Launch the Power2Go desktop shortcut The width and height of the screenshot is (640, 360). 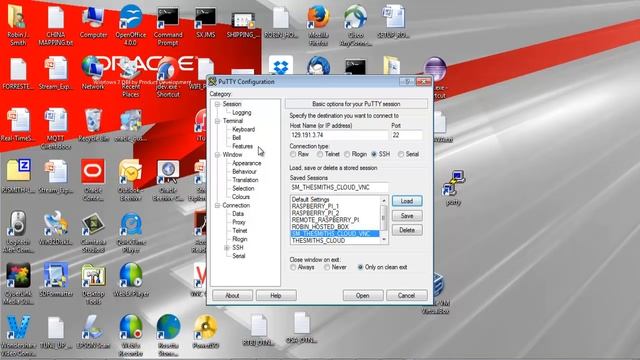206,331
